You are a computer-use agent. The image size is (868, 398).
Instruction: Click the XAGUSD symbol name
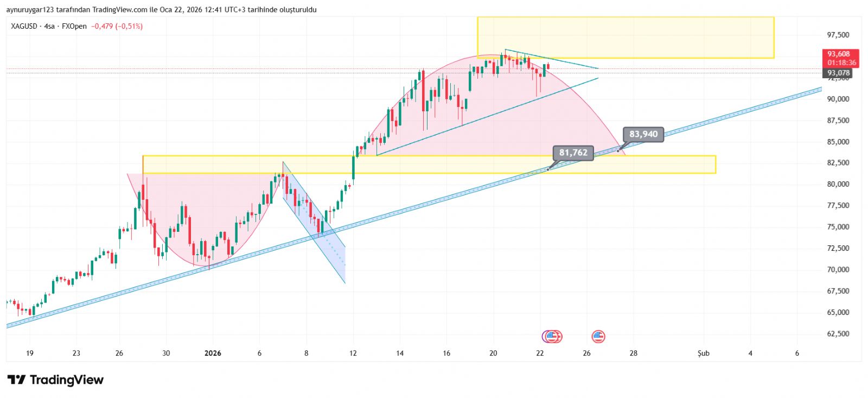[24, 26]
